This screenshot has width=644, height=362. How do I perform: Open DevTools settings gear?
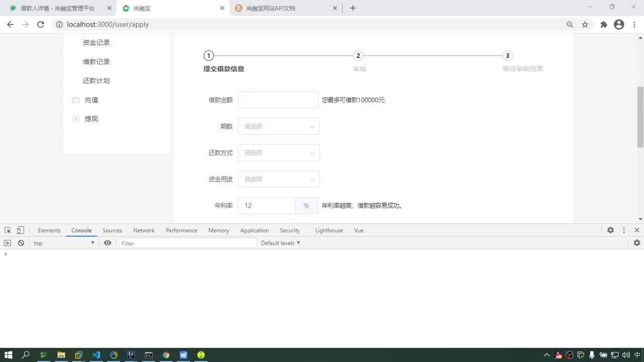tap(610, 230)
